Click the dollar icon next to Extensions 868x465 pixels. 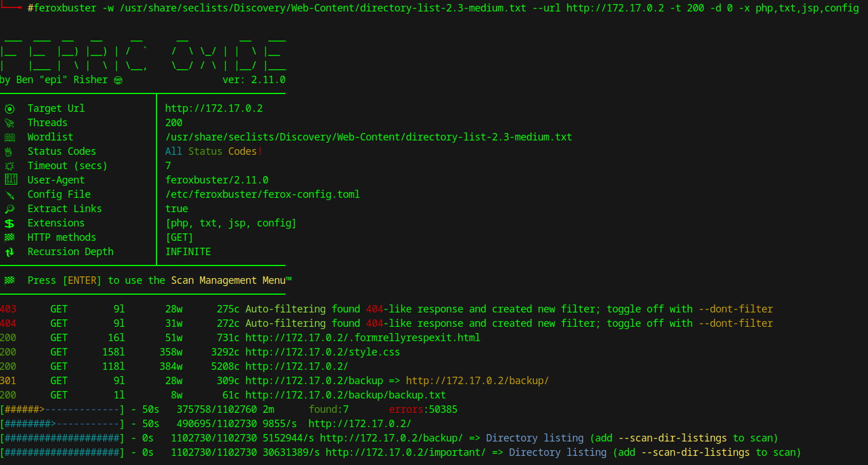point(10,224)
